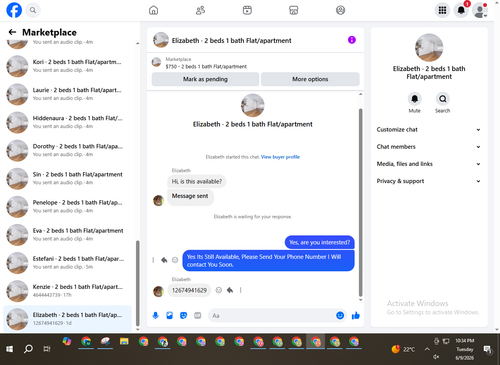React to the 12674941629 message
Image resolution: width=500 pixels, height=365 pixels.
(x=219, y=290)
